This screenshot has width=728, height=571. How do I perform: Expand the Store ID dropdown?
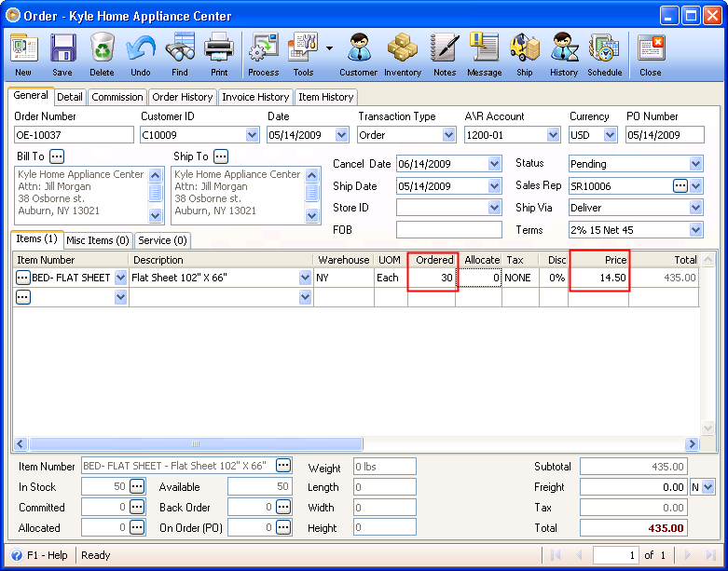[494, 208]
